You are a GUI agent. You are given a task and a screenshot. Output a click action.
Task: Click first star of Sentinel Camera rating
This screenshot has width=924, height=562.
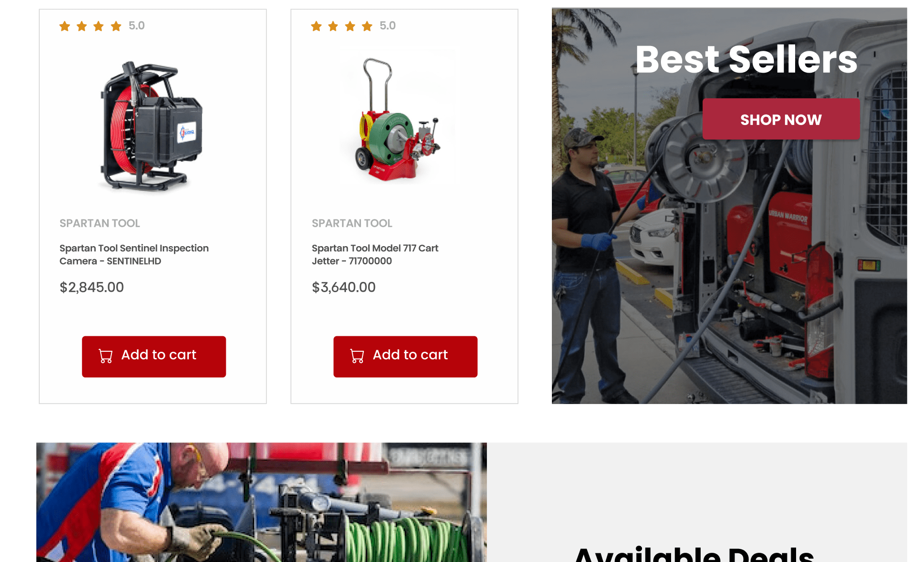click(65, 26)
